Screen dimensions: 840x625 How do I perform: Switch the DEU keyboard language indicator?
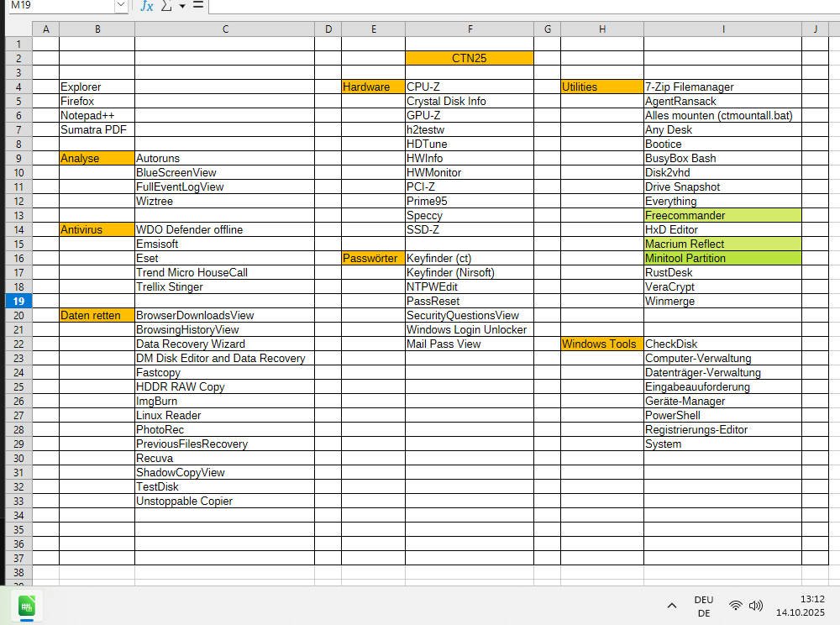pos(703,607)
